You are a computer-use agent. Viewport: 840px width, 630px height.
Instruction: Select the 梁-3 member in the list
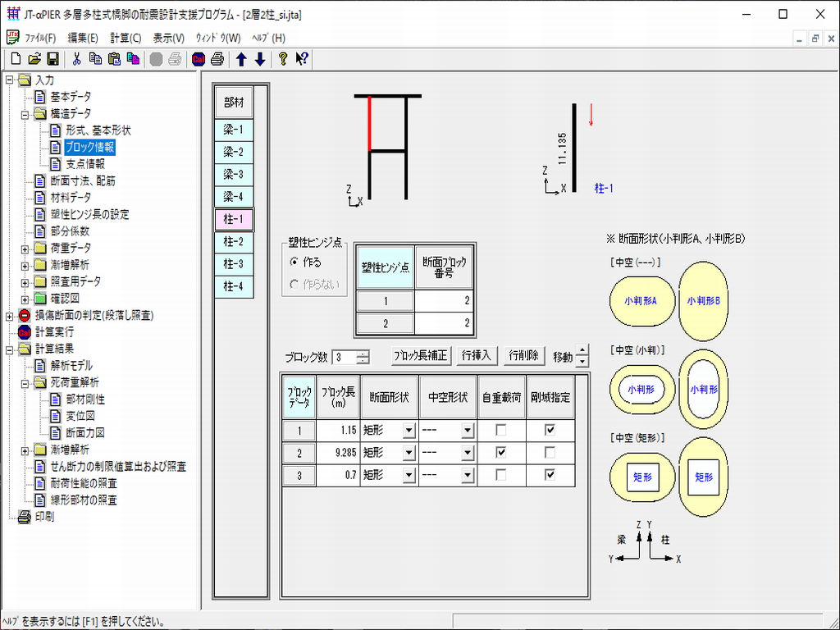point(234,175)
